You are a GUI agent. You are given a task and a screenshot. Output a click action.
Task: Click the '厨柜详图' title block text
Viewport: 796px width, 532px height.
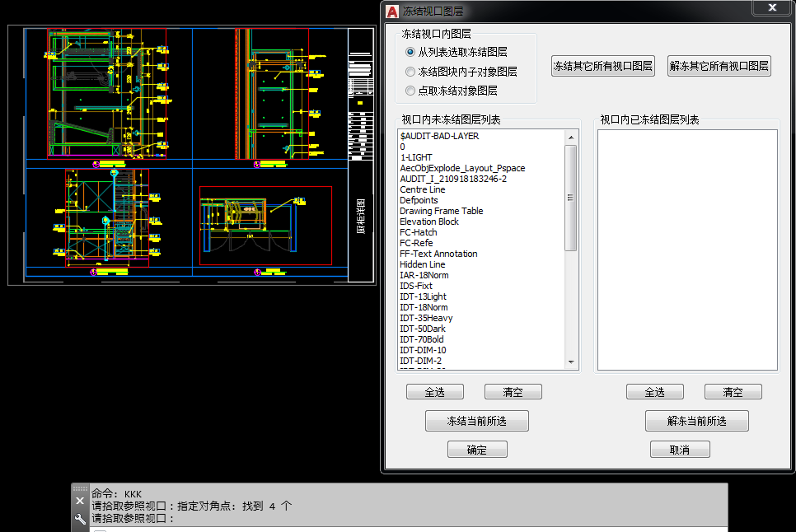pyautogui.click(x=361, y=216)
